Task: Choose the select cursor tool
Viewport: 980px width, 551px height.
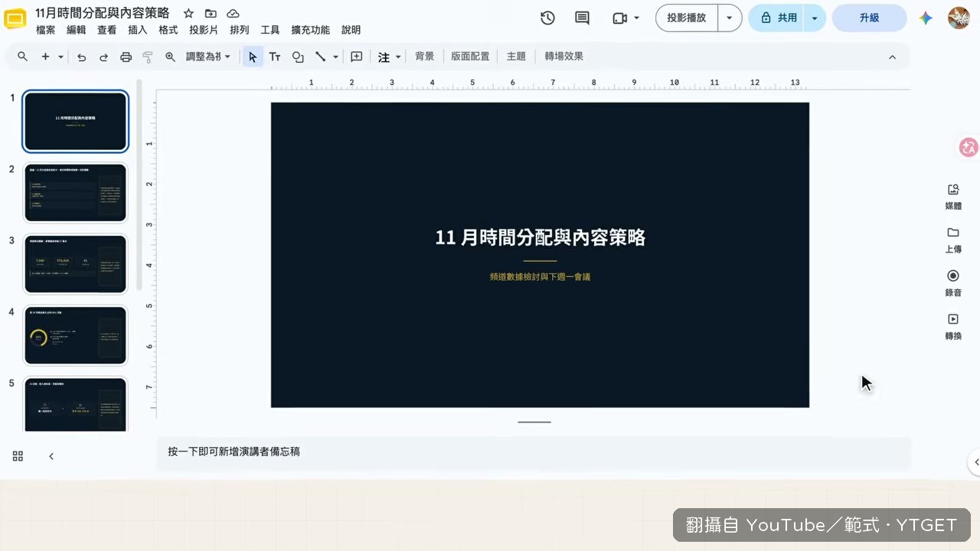Action: [253, 57]
